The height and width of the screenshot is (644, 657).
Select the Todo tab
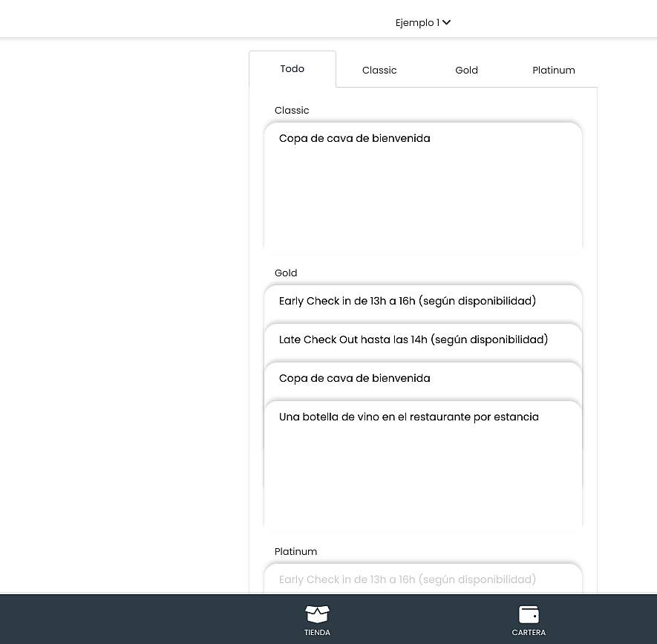(292, 69)
